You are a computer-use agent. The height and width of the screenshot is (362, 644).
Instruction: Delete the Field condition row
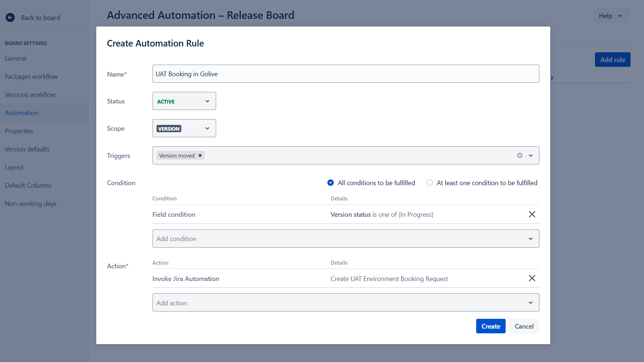(532, 214)
